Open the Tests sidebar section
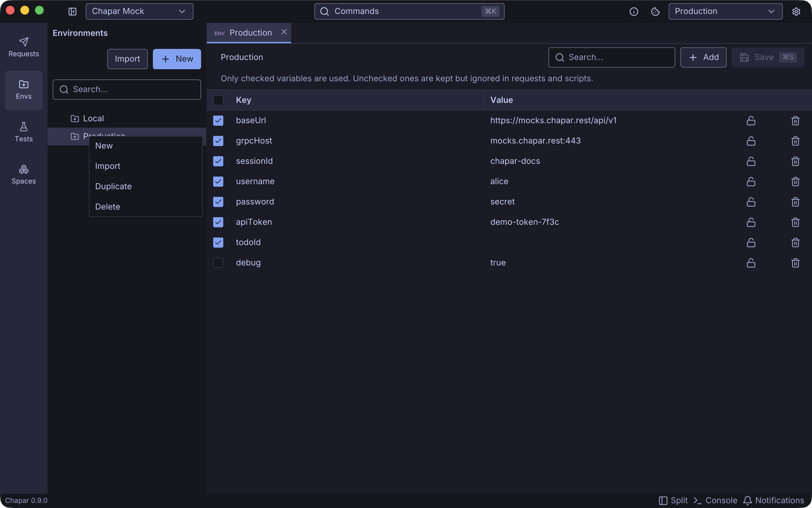The width and height of the screenshot is (812, 508). (23, 132)
